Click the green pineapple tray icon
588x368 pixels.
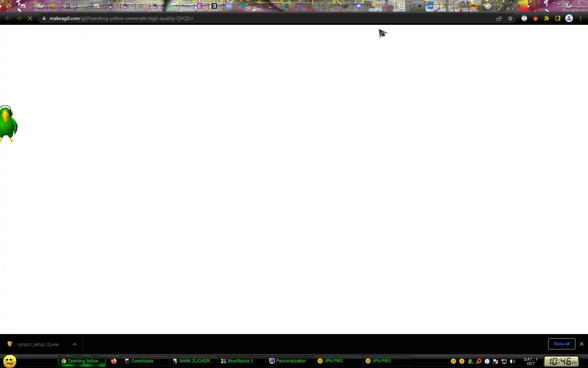tap(470, 361)
